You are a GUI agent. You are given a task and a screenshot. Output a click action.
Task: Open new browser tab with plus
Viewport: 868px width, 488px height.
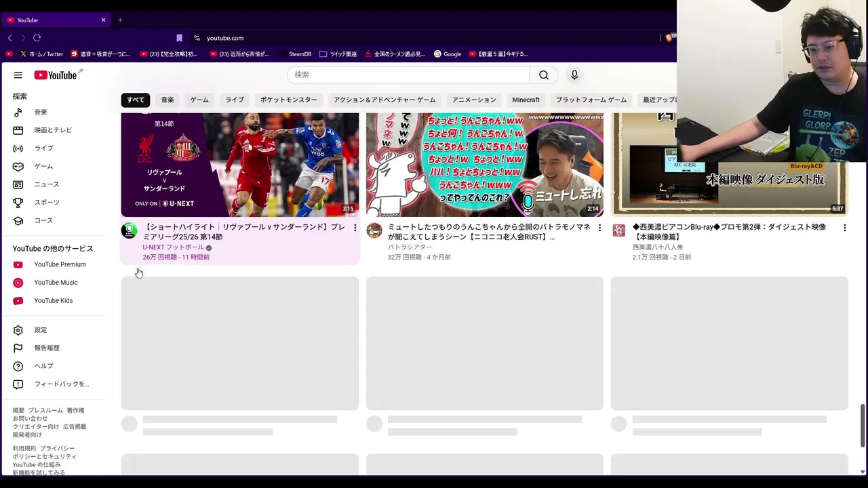coord(120,20)
